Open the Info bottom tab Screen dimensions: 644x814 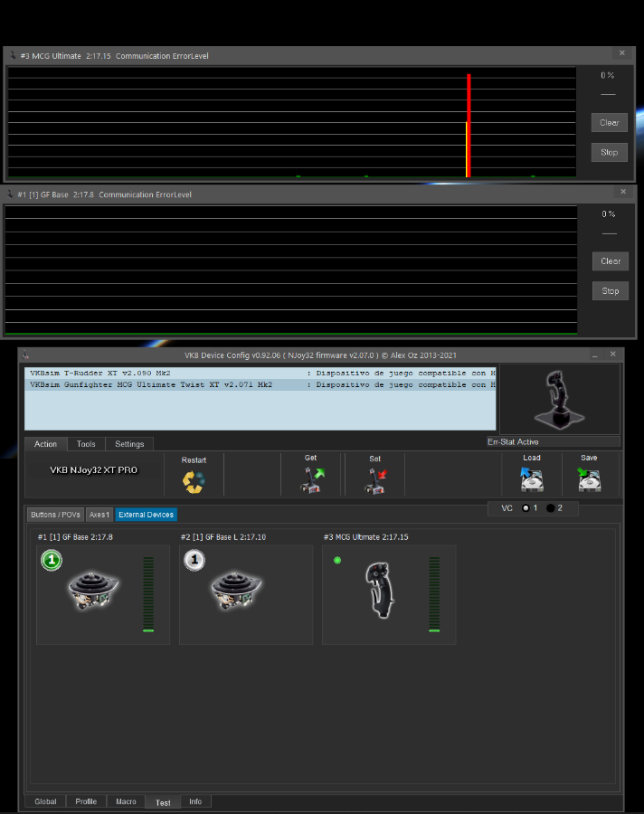click(x=195, y=801)
